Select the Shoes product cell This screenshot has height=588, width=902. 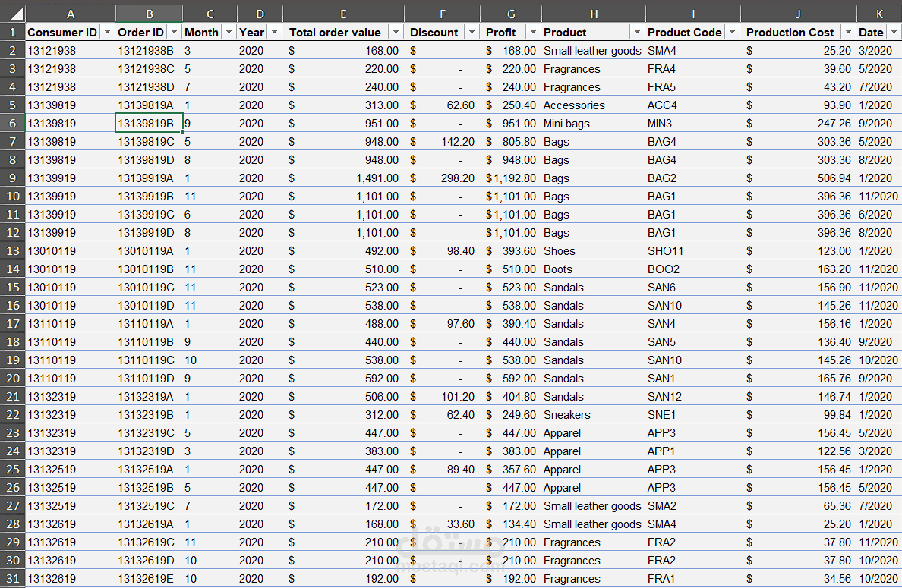pyautogui.click(x=594, y=251)
